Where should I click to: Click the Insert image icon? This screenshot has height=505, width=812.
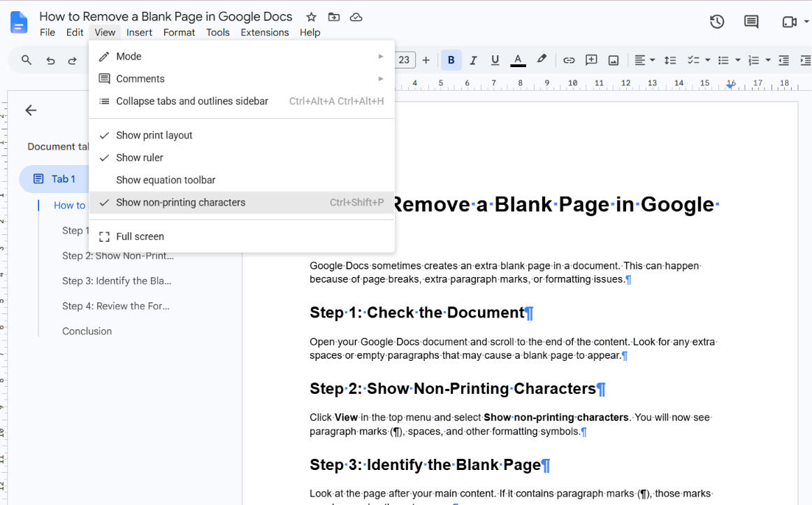click(614, 60)
